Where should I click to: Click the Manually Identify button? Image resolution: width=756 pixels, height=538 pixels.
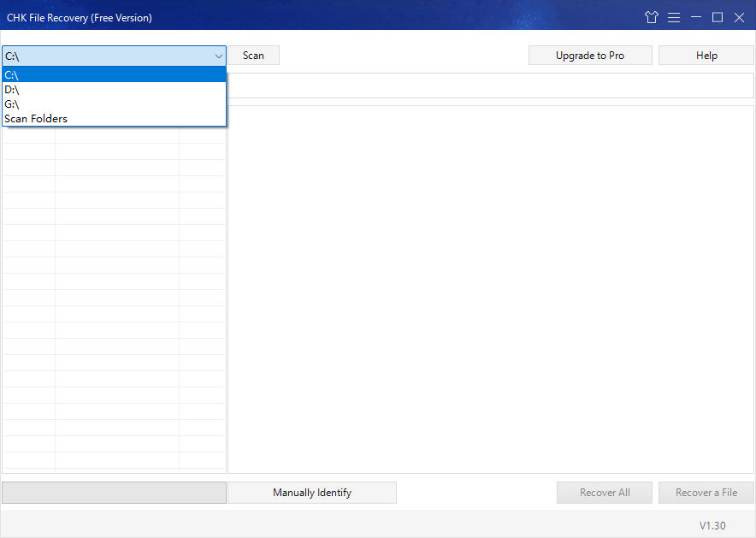[x=311, y=493]
